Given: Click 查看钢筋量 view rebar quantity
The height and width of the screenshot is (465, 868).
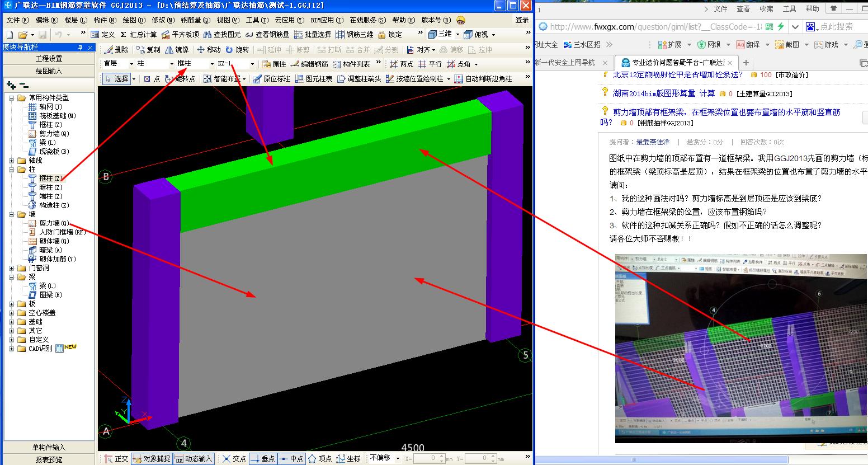Looking at the screenshot, I should pyautogui.click(x=268, y=35).
